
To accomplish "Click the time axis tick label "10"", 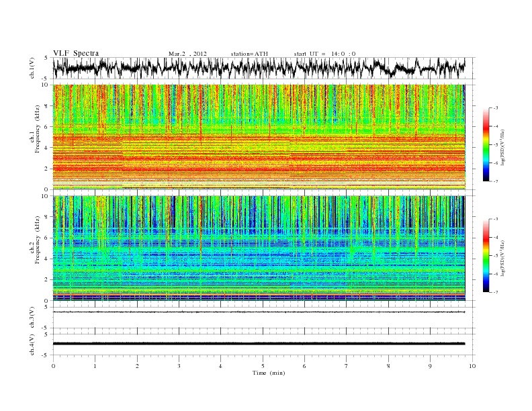I will (x=472, y=366).
